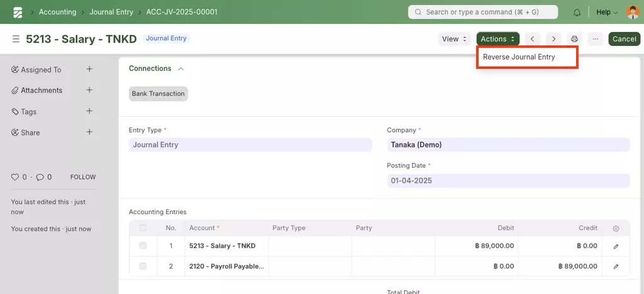
Task: Click the Party Type column header
Action: click(x=289, y=228)
